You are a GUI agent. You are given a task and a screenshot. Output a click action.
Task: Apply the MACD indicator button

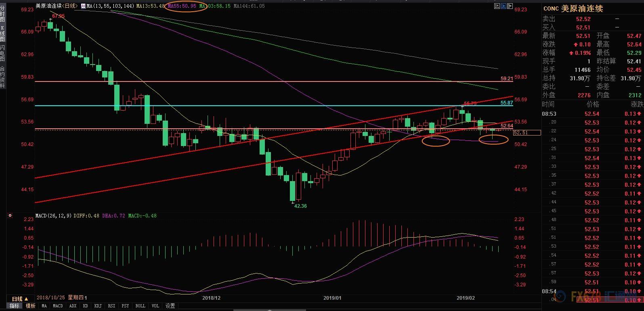58,306
